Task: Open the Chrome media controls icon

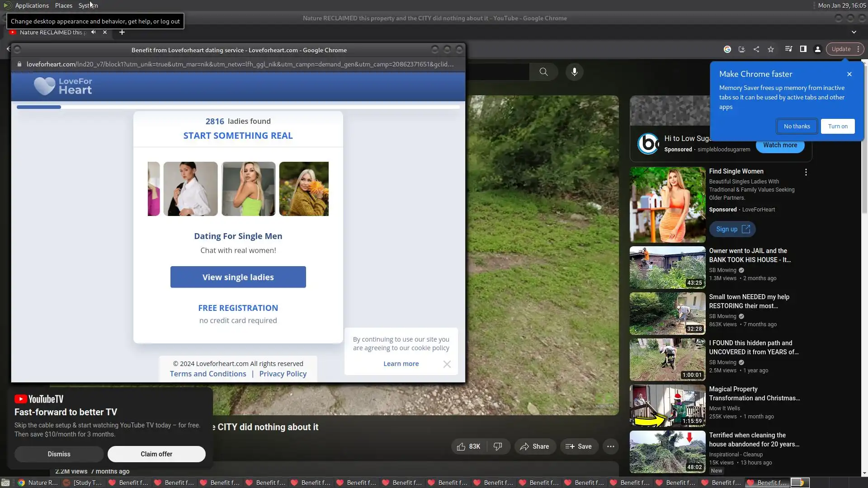Action: click(x=788, y=49)
